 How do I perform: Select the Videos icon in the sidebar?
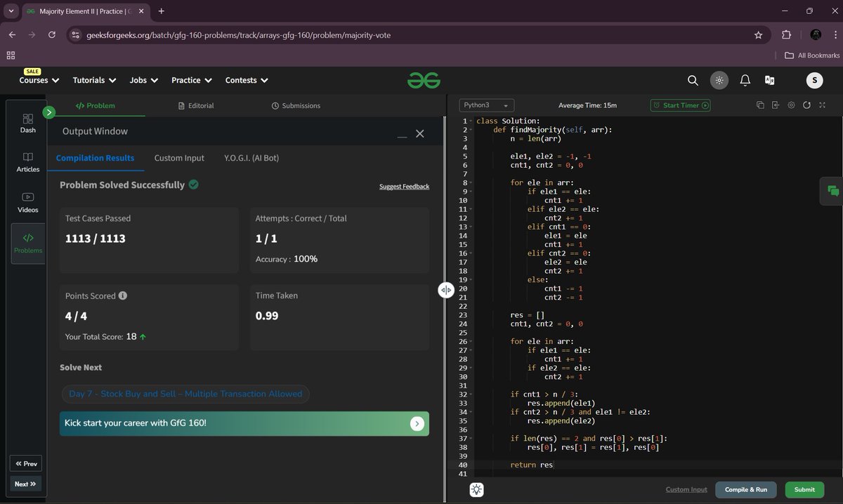pyautogui.click(x=27, y=201)
